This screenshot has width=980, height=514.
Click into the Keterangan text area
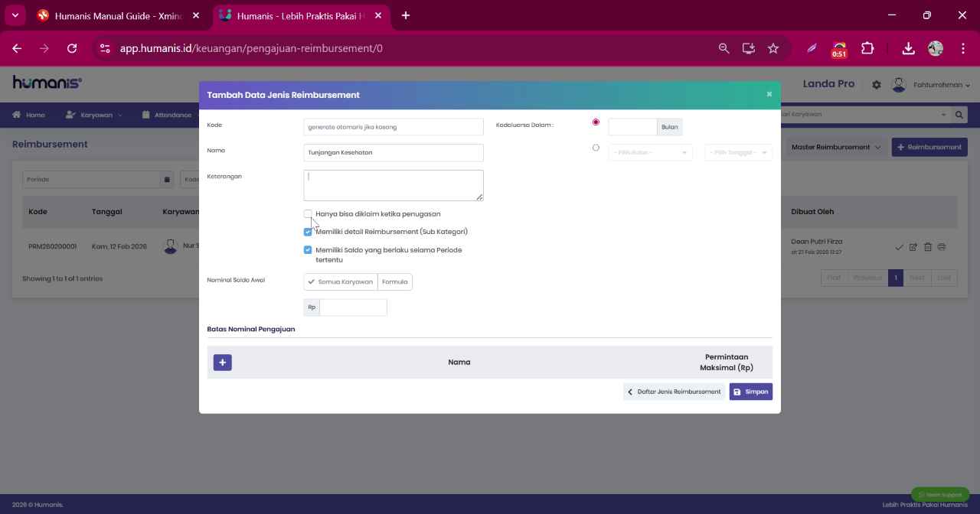[394, 185]
